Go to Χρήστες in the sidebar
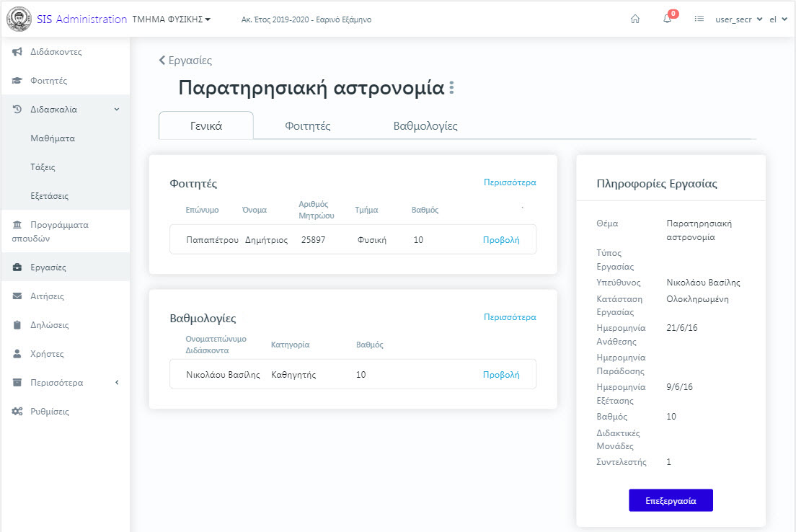 point(47,354)
